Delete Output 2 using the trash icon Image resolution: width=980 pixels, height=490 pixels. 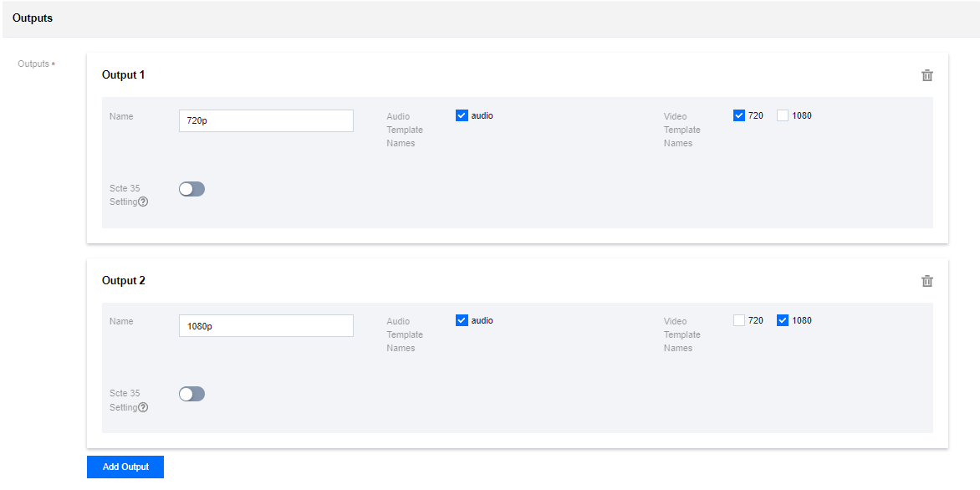click(926, 281)
